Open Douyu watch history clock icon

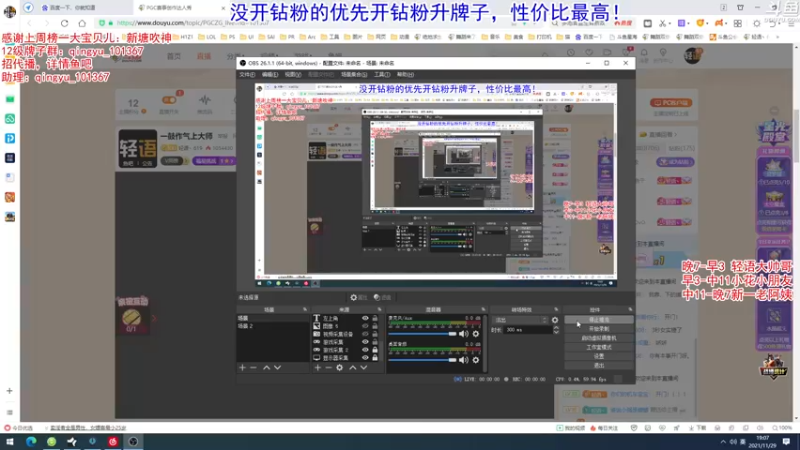click(x=571, y=53)
